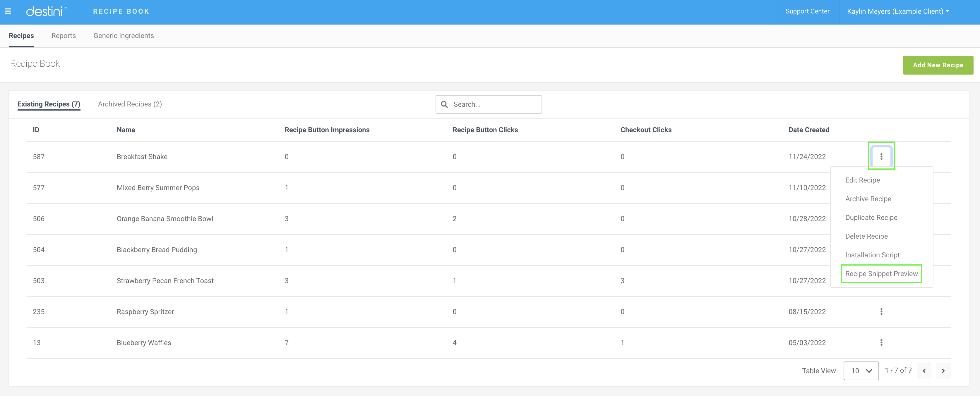
Task: Choose Recipe Snippet Preview option
Action: click(881, 274)
